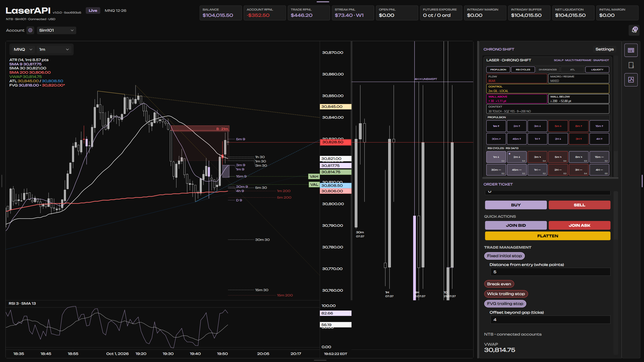Click the JOIN BID button
Viewport: 644px width, 362px height.
click(516, 225)
